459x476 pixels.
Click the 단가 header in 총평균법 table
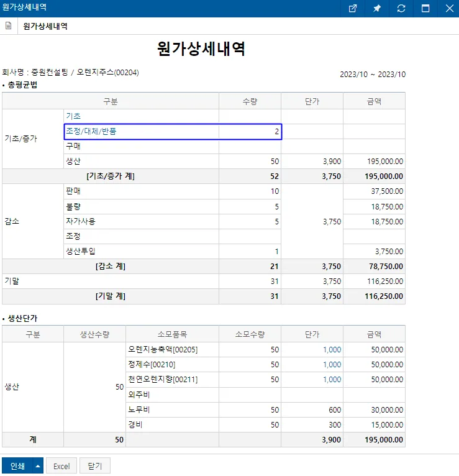[312, 101]
